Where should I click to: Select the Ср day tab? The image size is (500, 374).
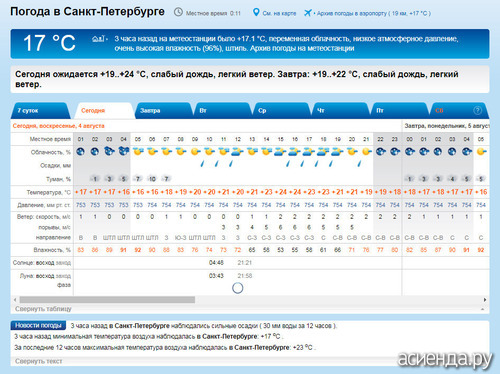262,110
